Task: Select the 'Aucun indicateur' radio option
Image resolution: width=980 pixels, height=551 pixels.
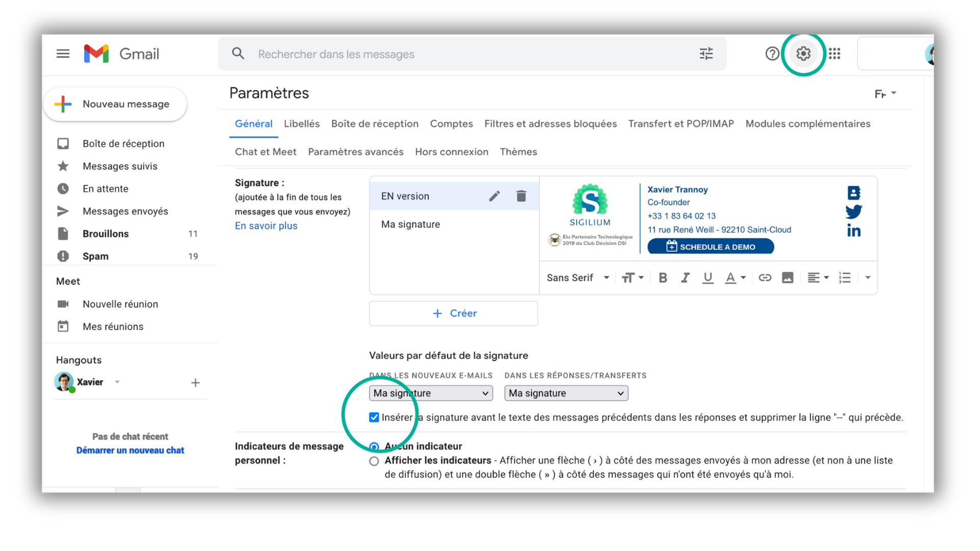Action: click(374, 446)
